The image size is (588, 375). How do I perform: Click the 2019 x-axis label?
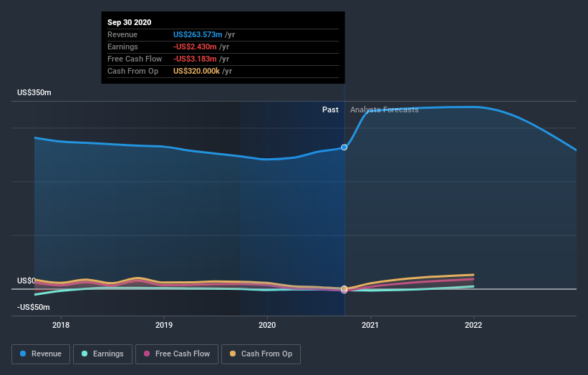[x=164, y=325]
